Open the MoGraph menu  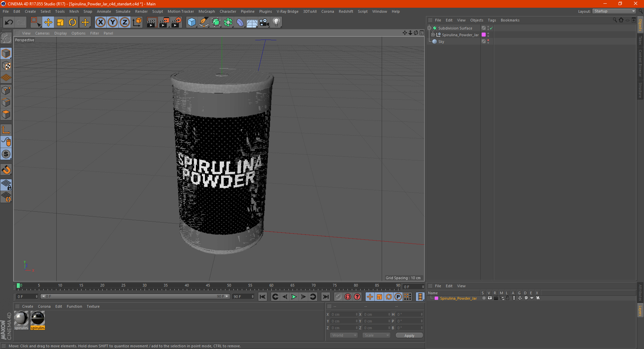(x=207, y=11)
